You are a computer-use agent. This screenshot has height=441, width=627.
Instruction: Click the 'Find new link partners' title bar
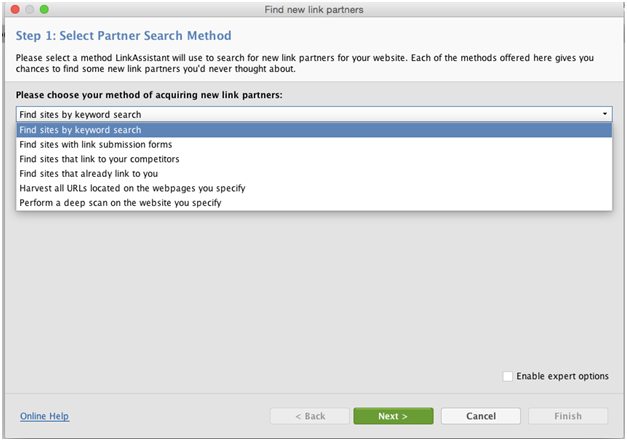(x=314, y=10)
